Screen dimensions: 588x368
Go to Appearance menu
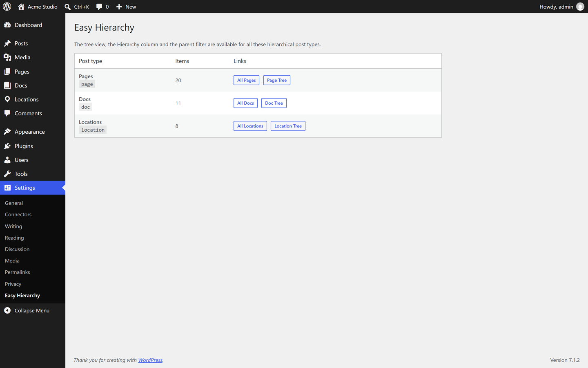33,132
